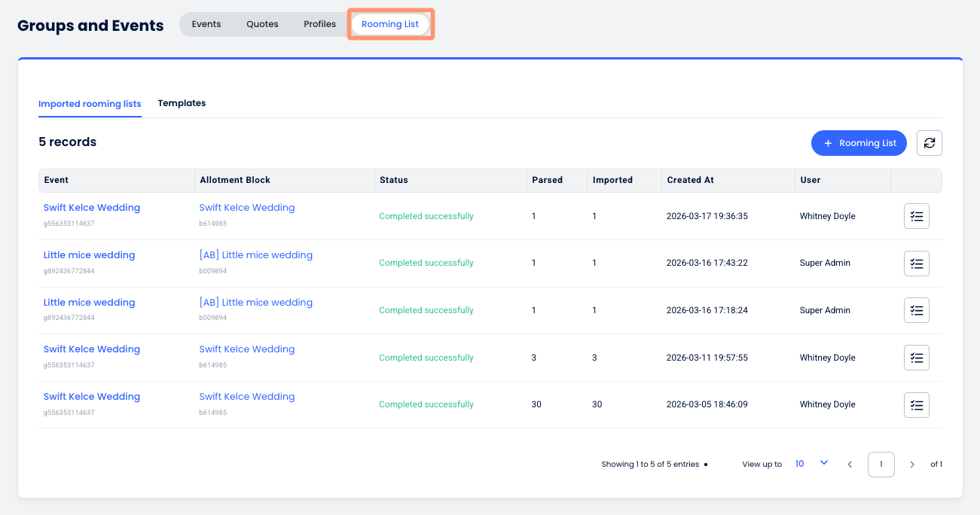The width and height of the screenshot is (980, 515).
Task: Open details icon for 2026-03-05 18:46:09 record
Action: click(916, 404)
